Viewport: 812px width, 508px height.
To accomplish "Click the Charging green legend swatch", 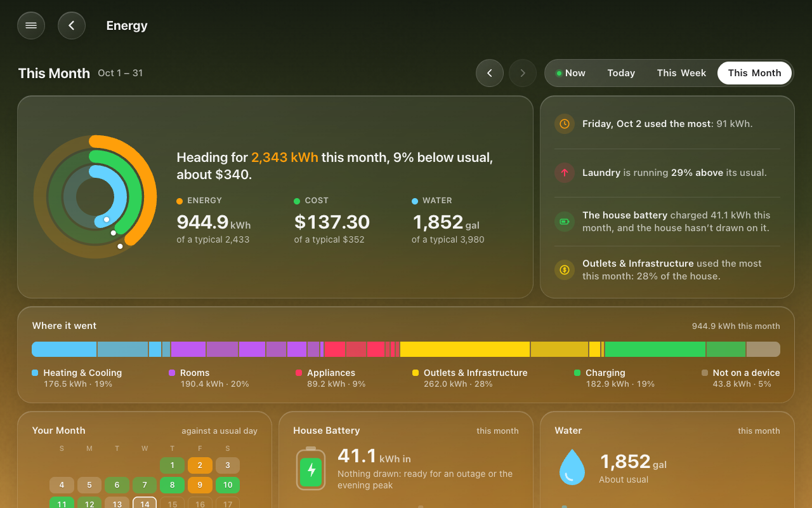I will [577, 373].
